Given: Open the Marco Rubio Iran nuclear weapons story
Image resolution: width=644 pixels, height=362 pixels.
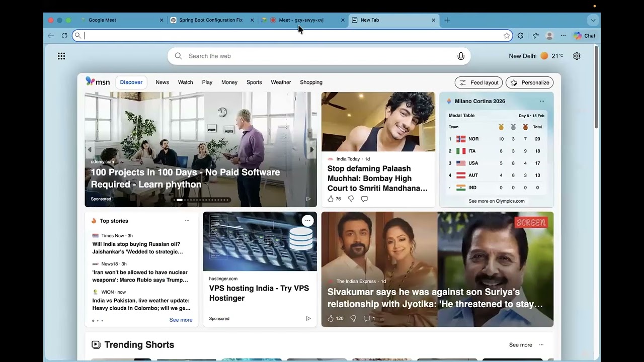Looking at the screenshot, I should [x=140, y=276].
